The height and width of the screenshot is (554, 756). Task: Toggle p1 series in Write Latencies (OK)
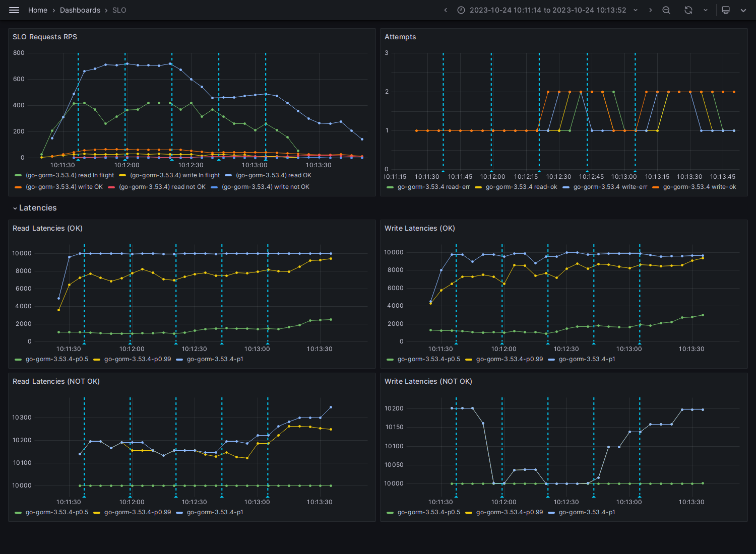point(587,359)
